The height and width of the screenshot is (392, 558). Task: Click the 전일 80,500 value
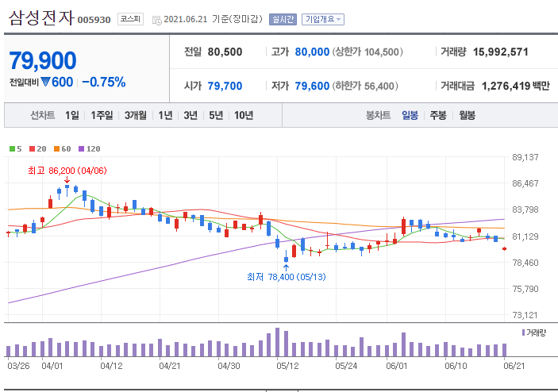(225, 52)
